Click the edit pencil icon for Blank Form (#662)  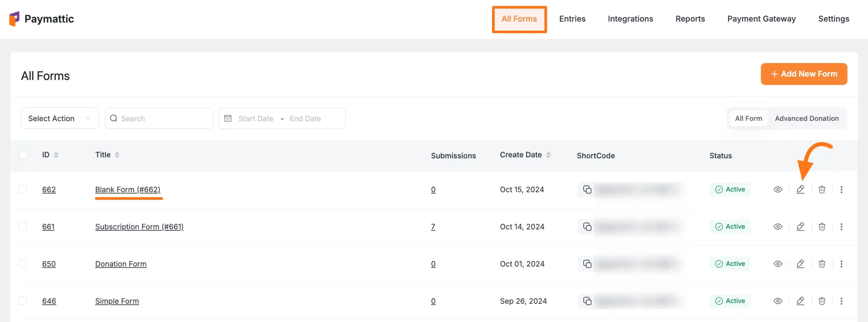click(x=800, y=189)
